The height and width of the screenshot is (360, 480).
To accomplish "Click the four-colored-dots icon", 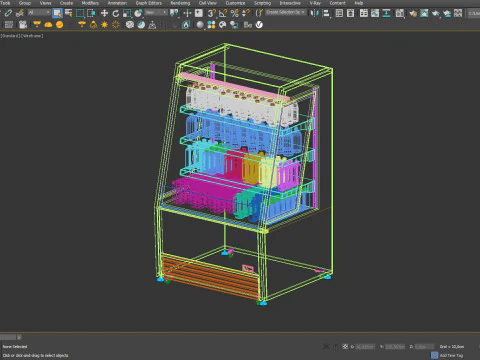I will [211, 25].
